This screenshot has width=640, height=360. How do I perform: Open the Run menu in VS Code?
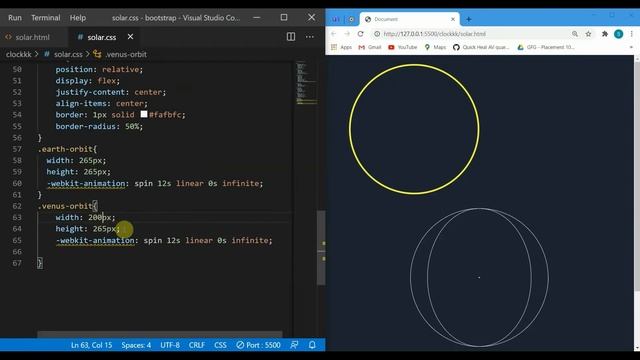pos(15,18)
